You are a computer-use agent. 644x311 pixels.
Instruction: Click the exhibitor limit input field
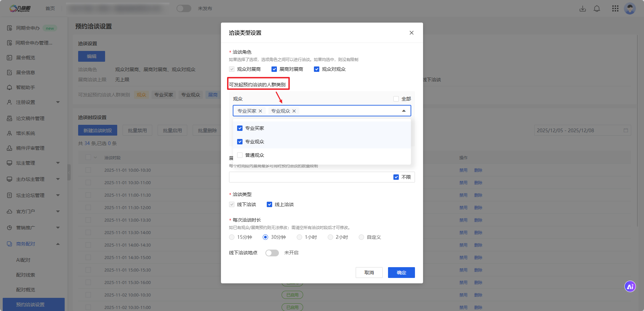pos(310,177)
